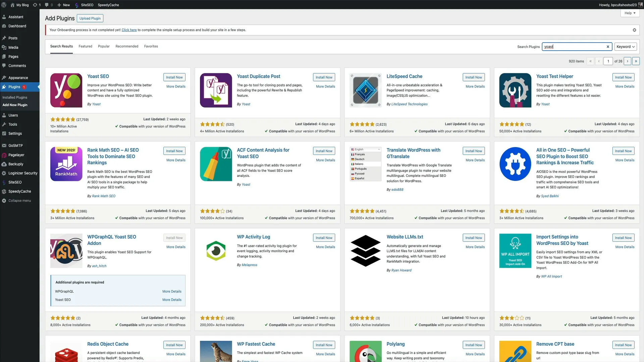Open the Appearance brush icon in sidebar
Viewport: 644px width, 362px height.
point(4,77)
